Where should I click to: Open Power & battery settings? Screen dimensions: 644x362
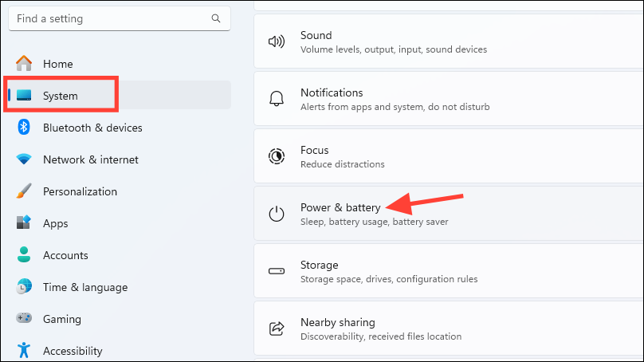[340, 208]
